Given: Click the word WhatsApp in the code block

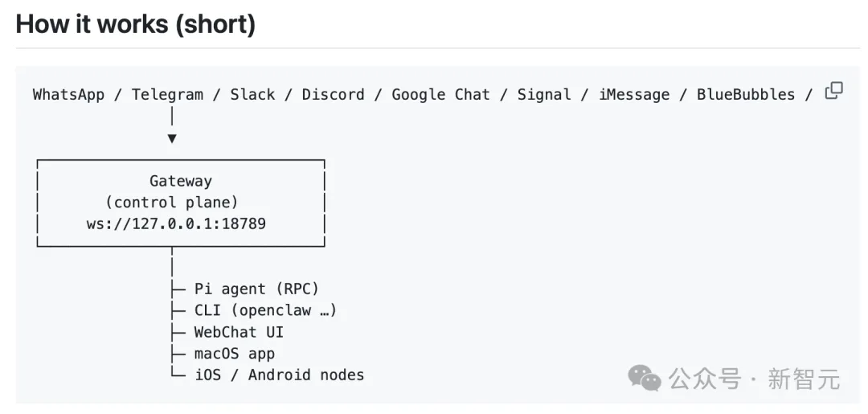Looking at the screenshot, I should click(x=68, y=95).
